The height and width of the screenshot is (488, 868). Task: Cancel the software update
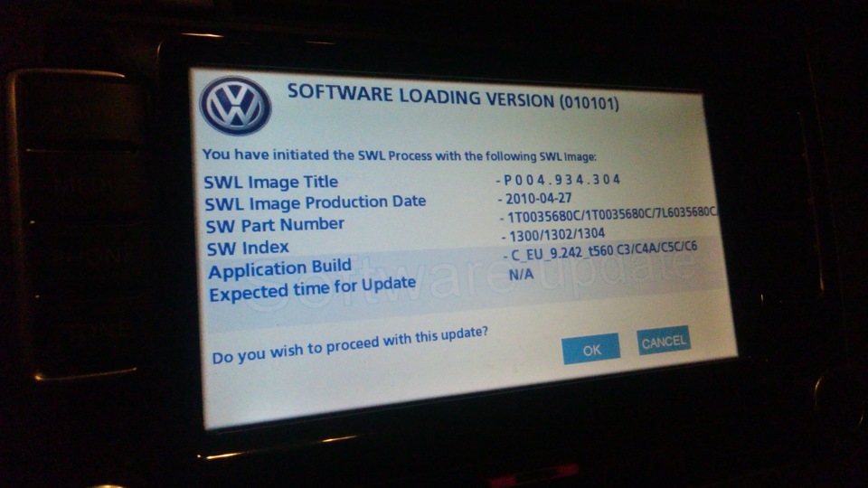click(x=663, y=341)
